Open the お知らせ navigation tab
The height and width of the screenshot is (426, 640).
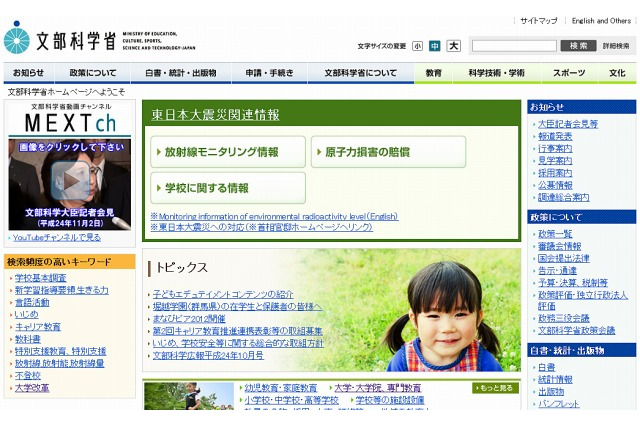29,73
